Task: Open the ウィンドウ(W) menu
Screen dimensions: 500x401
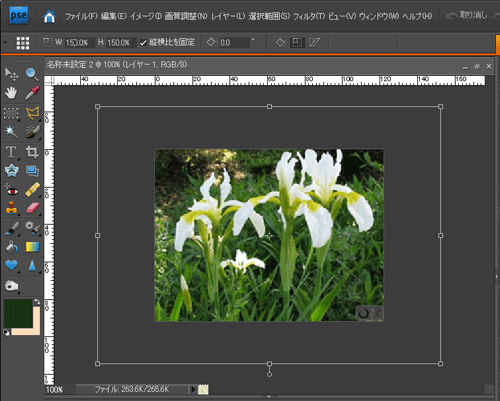Action: [379, 16]
